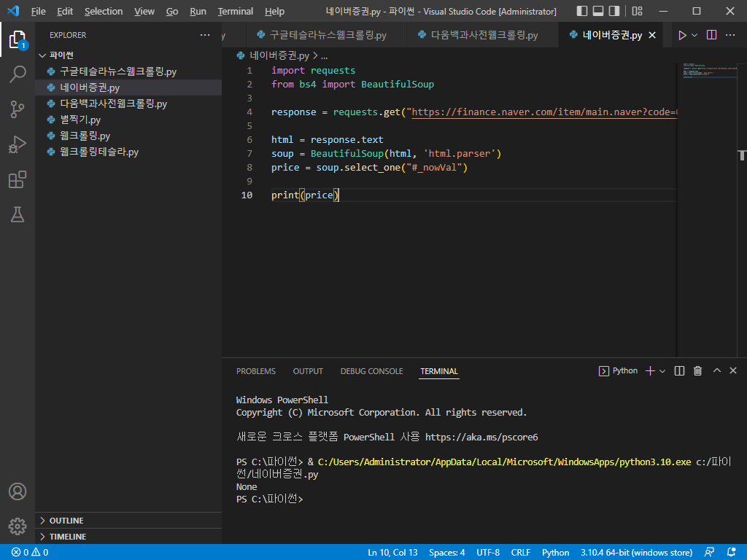747x560 pixels.
Task: Select interpreter 3.10.4 64-bit
Action: tap(636, 553)
